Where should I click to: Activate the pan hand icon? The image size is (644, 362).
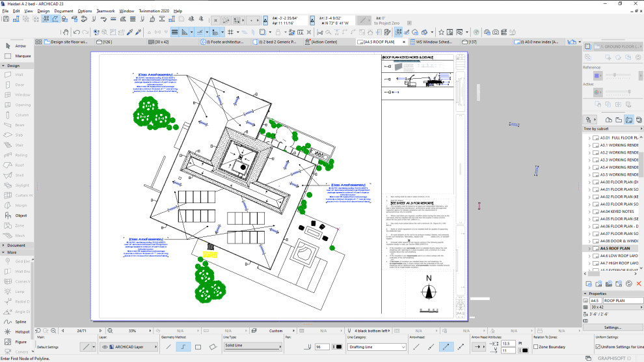(x=65, y=32)
